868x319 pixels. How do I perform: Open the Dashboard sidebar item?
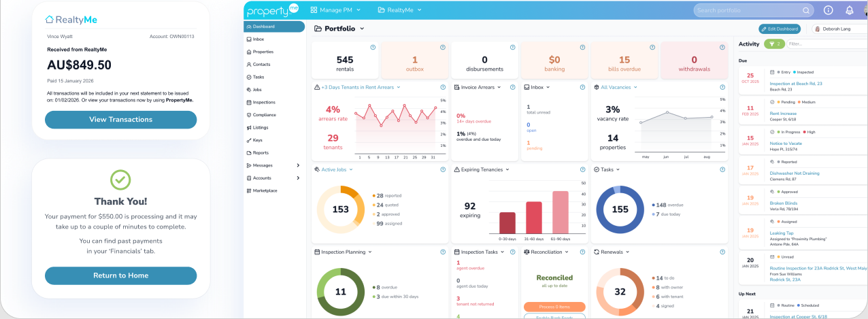pos(274,27)
